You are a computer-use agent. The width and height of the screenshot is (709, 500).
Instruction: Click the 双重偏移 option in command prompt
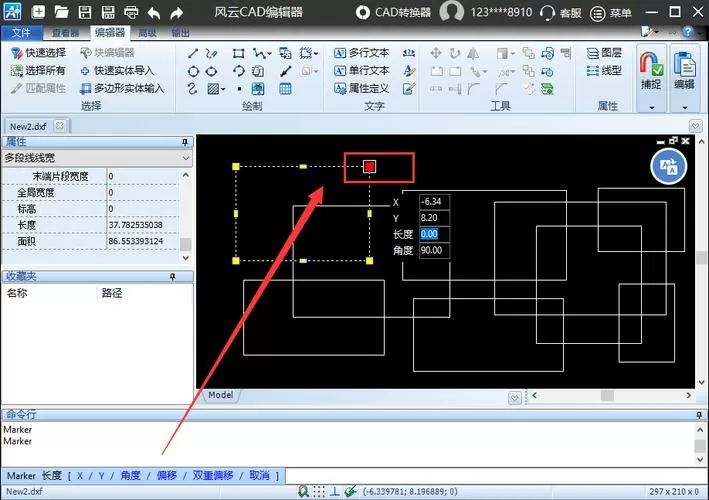pos(213,476)
